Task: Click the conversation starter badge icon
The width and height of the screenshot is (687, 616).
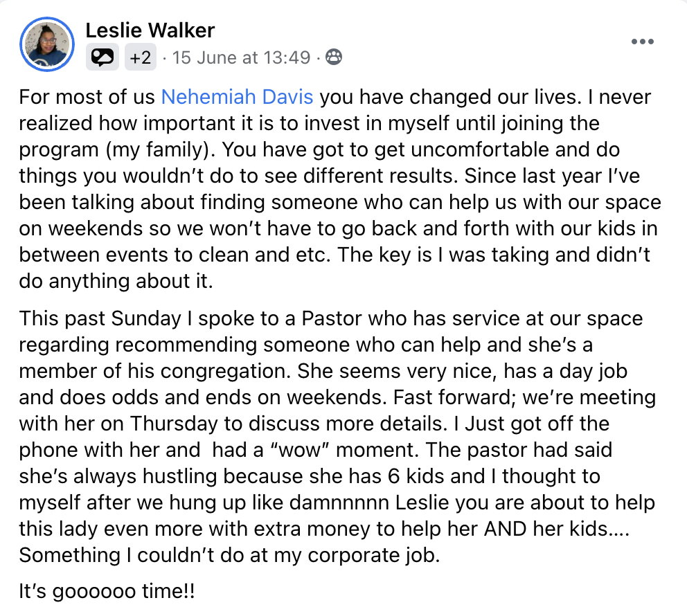Action: pyautogui.click(x=102, y=57)
